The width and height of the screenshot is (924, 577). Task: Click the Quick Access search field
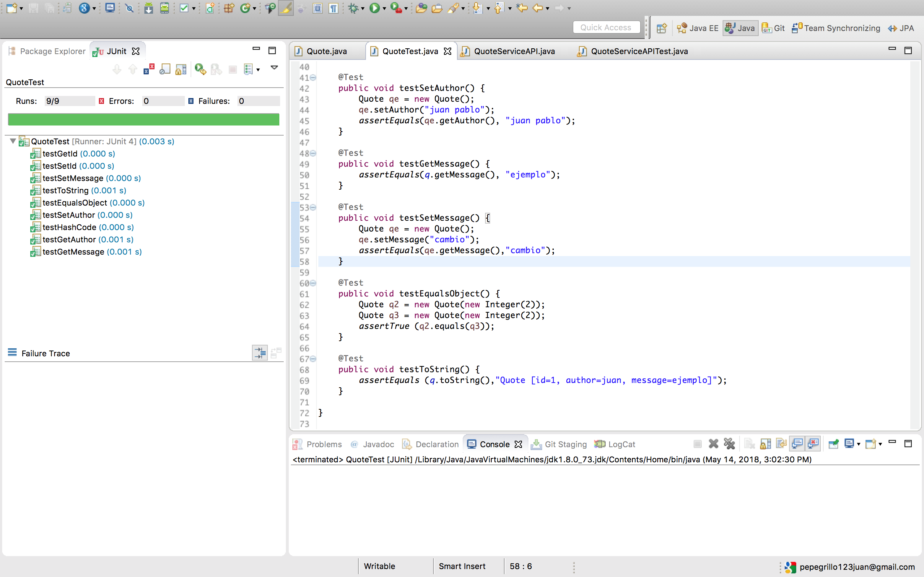[606, 27]
